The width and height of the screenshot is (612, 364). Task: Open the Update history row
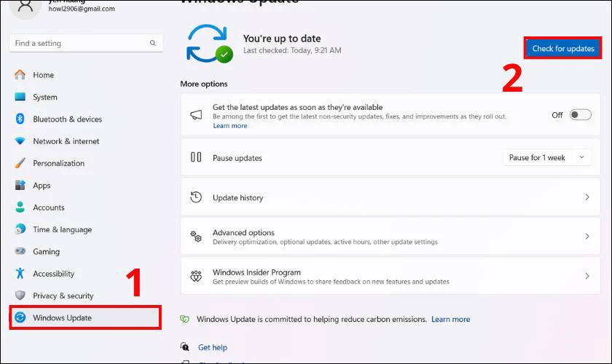(391, 197)
